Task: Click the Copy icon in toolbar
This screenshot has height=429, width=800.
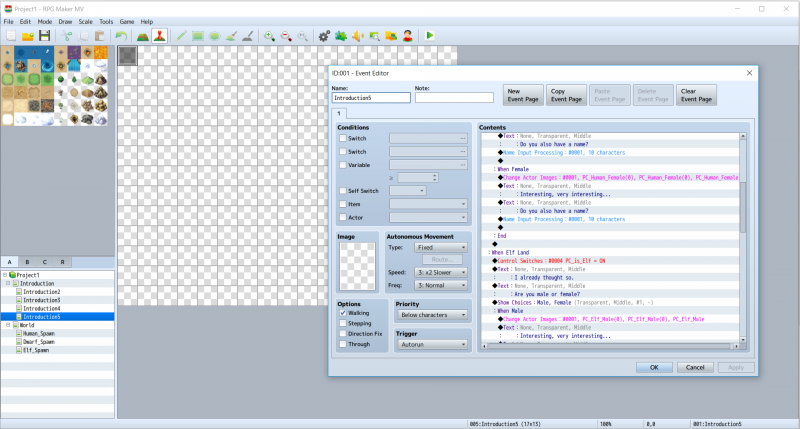Action: pos(83,36)
